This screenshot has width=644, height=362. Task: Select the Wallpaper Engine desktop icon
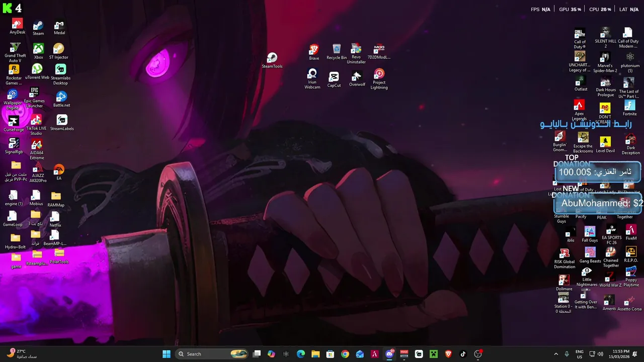point(13,100)
